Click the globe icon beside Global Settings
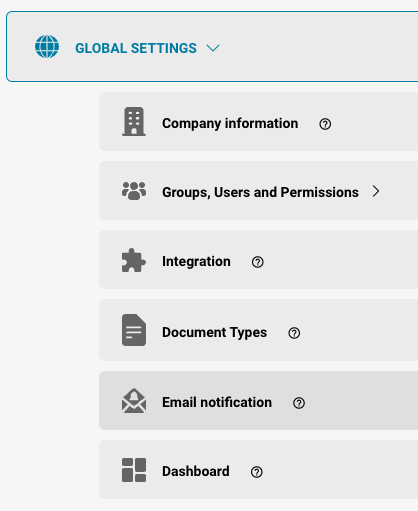This screenshot has width=418, height=511. [47, 47]
